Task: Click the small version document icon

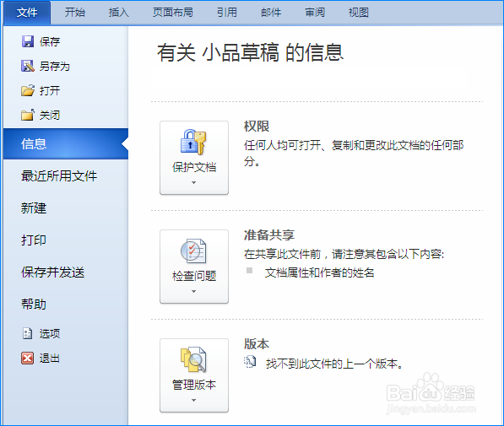Action: (250, 362)
